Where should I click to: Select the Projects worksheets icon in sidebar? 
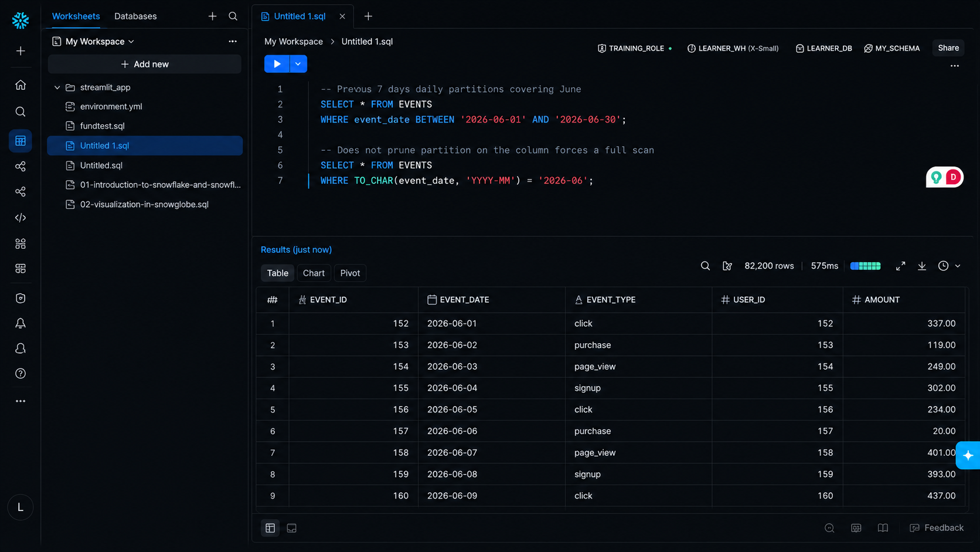[21, 141]
